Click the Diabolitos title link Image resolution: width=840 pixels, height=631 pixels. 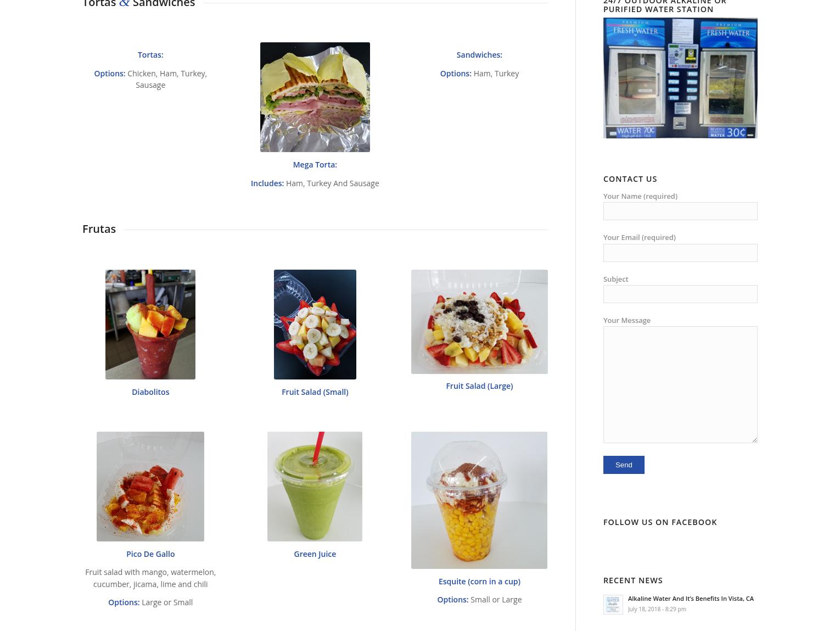150,392
